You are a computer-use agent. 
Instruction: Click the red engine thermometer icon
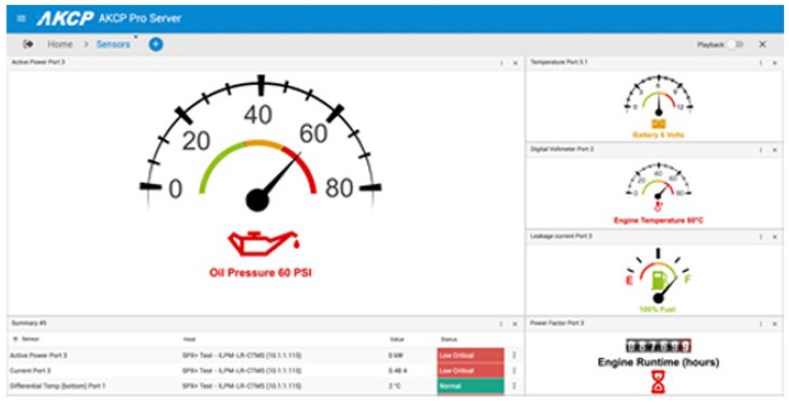coord(658,206)
